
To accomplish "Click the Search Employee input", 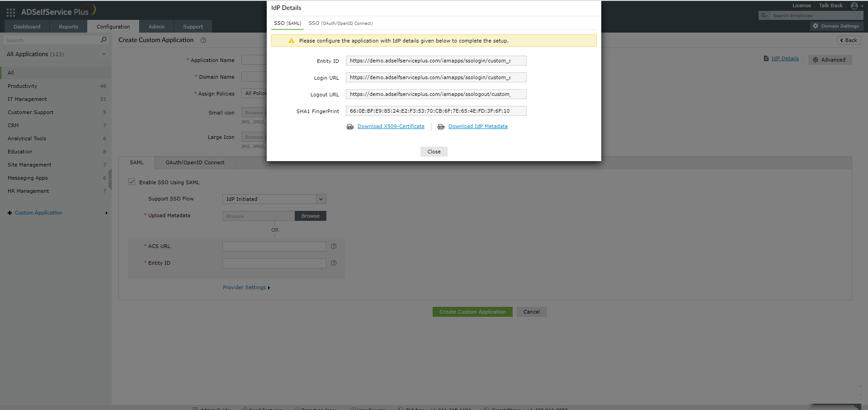I will pos(816,15).
